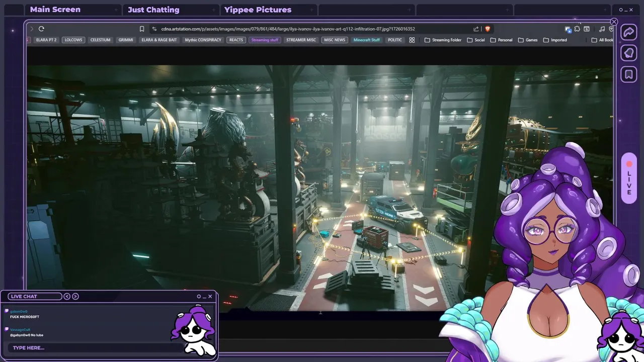Bookmark this page with address bar icon
The height and width of the screenshot is (362, 644).
coord(142,29)
